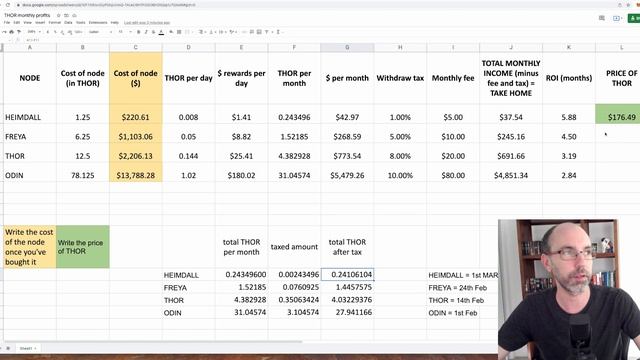Open the File menu

7,22
